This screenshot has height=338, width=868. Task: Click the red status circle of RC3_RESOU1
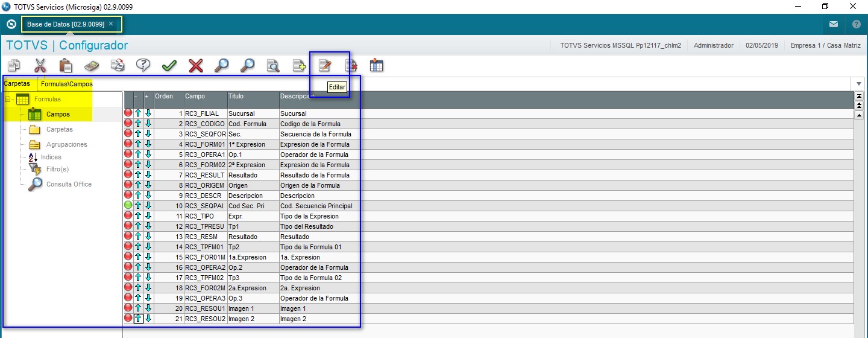point(128,308)
